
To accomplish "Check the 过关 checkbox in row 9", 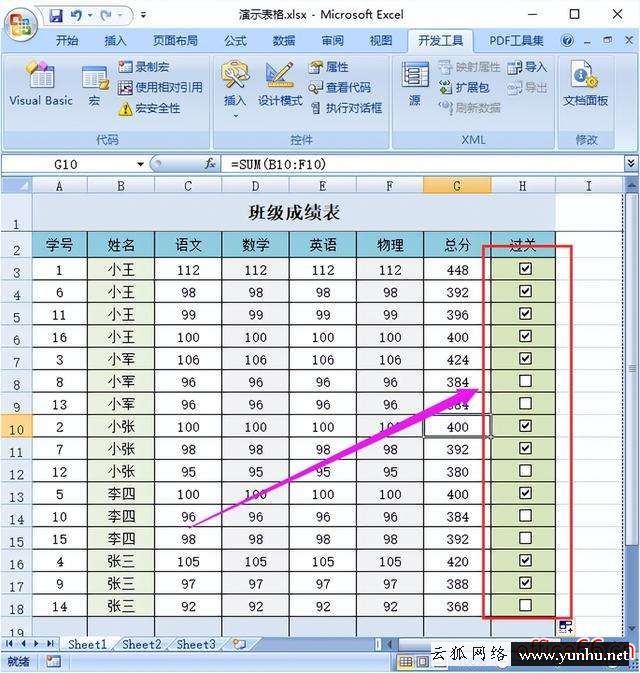I will coord(525,403).
